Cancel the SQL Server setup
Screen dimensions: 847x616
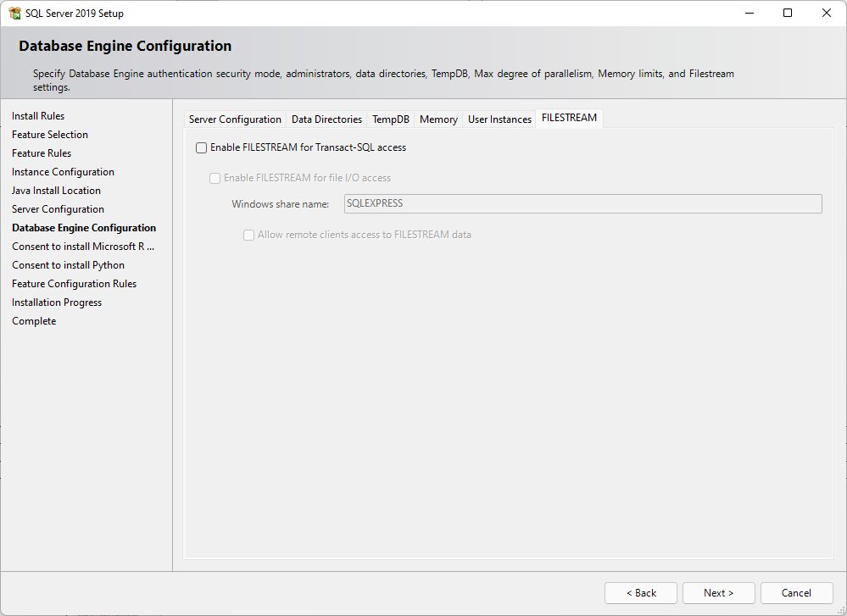coord(797,593)
